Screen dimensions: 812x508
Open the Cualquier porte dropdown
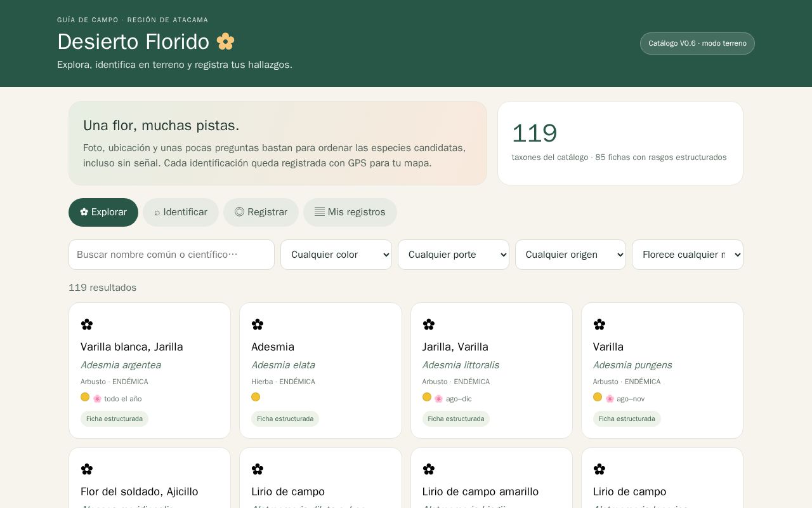pyautogui.click(x=454, y=255)
